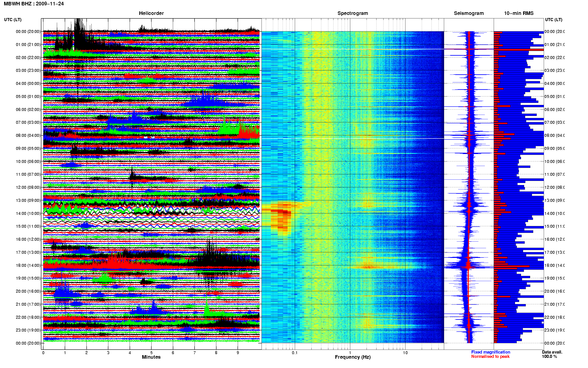
Task: Click the '18:00 (14:00)' Helicorder time label
Action: (x=28, y=265)
